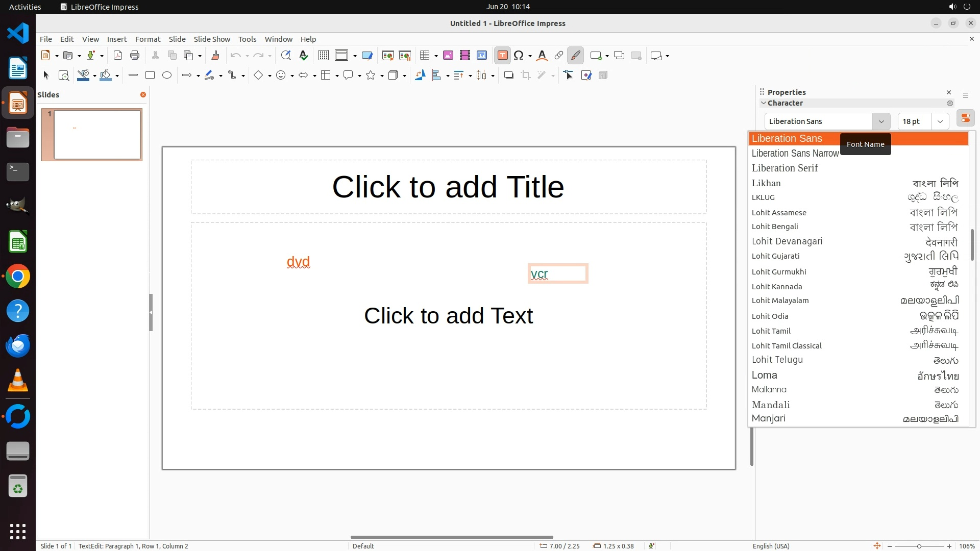Insert an image from toolbar
The image size is (980, 551).
tap(448, 56)
